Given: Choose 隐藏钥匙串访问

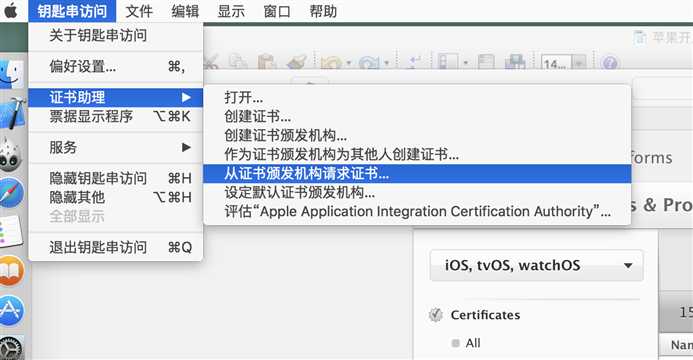Looking at the screenshot, I should click(x=116, y=178).
